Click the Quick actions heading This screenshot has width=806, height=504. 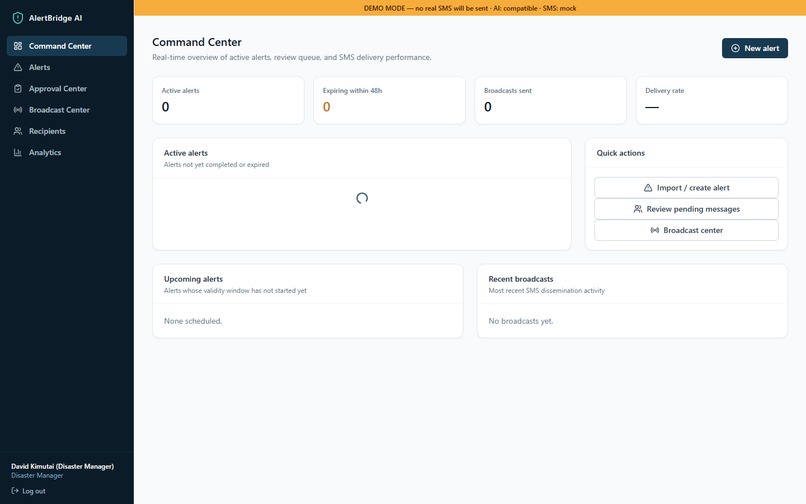coord(620,153)
